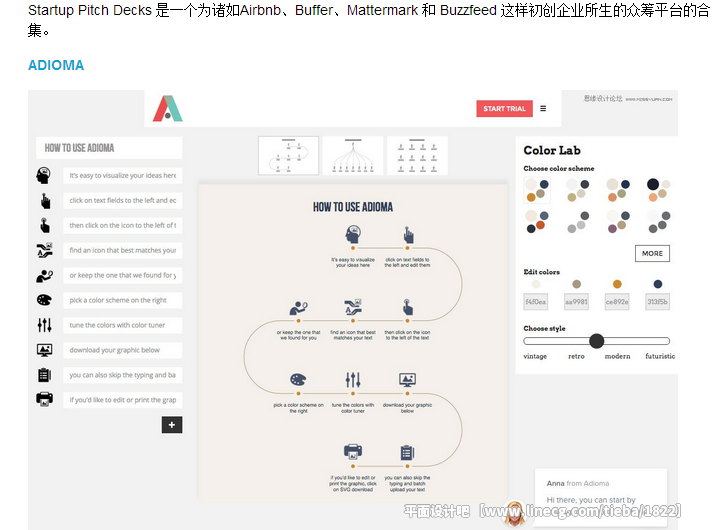Choose the color scheme with the large black dot
Image resolution: width=722 pixels, height=530 pixels.
659,191
